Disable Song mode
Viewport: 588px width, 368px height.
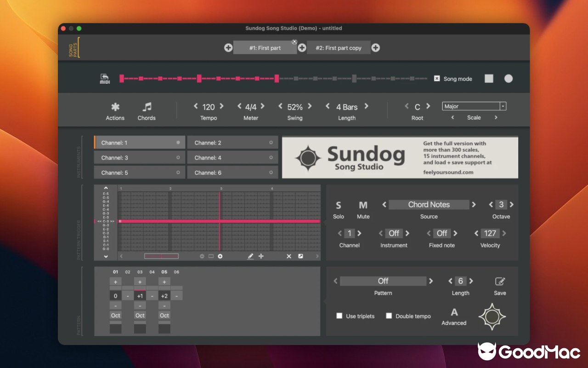click(437, 78)
